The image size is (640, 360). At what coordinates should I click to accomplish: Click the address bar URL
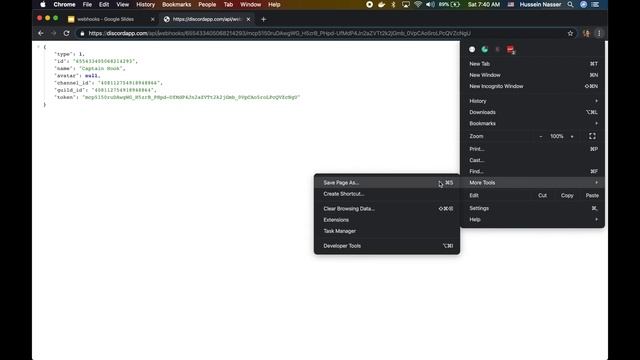click(x=280, y=33)
